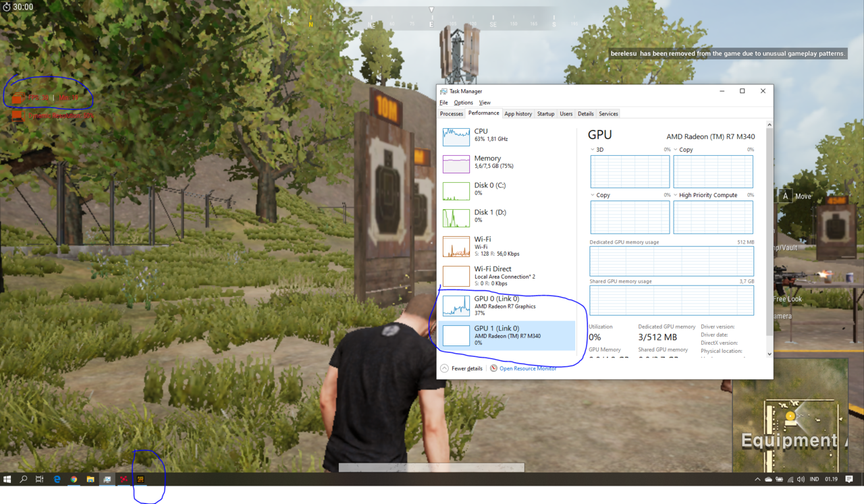Switch to Google Chrome on the taskbar

pos(74,479)
